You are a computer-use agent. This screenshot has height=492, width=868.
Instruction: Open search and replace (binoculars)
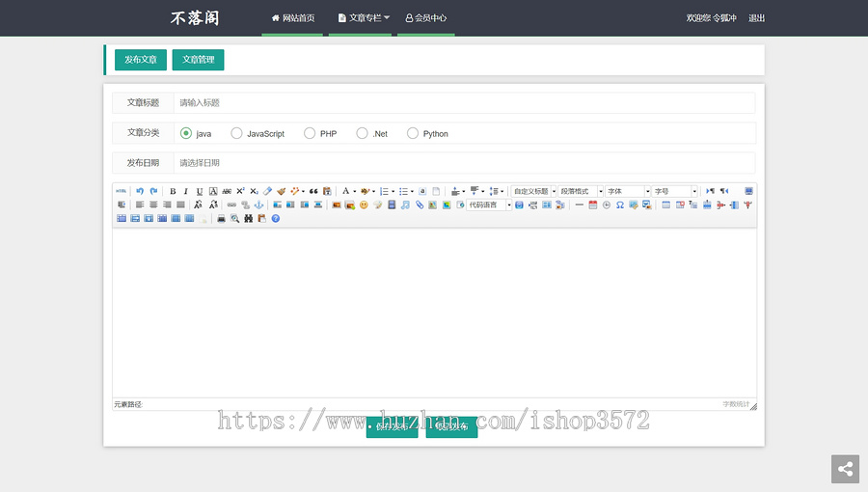[249, 219]
